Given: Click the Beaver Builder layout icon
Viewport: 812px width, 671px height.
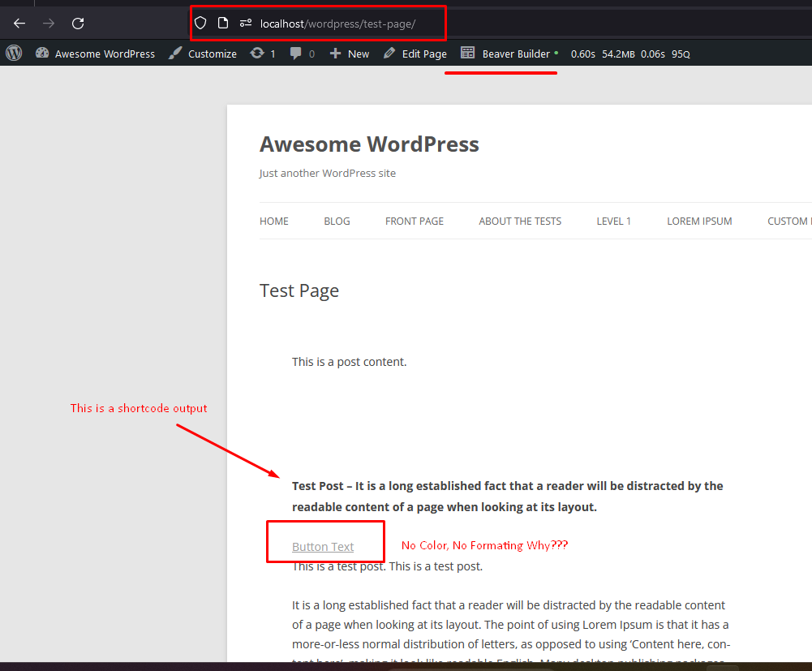Looking at the screenshot, I should [467, 53].
